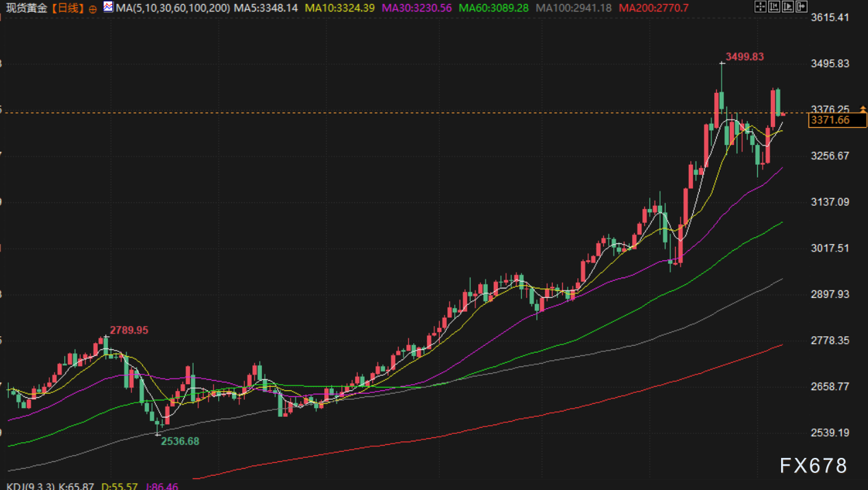This screenshot has width=868, height=490.
Task: Select the yellow MA10:3324.39 legend
Action: [339, 8]
